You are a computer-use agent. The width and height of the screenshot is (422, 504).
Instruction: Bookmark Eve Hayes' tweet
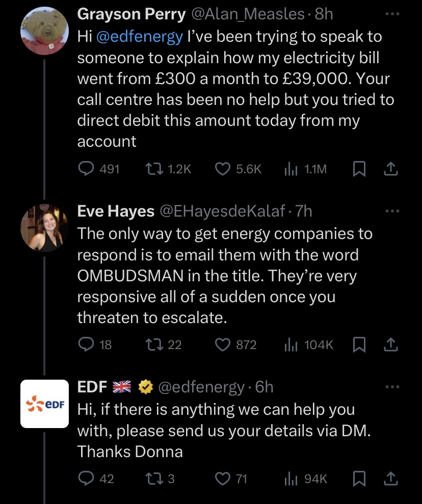point(359,345)
